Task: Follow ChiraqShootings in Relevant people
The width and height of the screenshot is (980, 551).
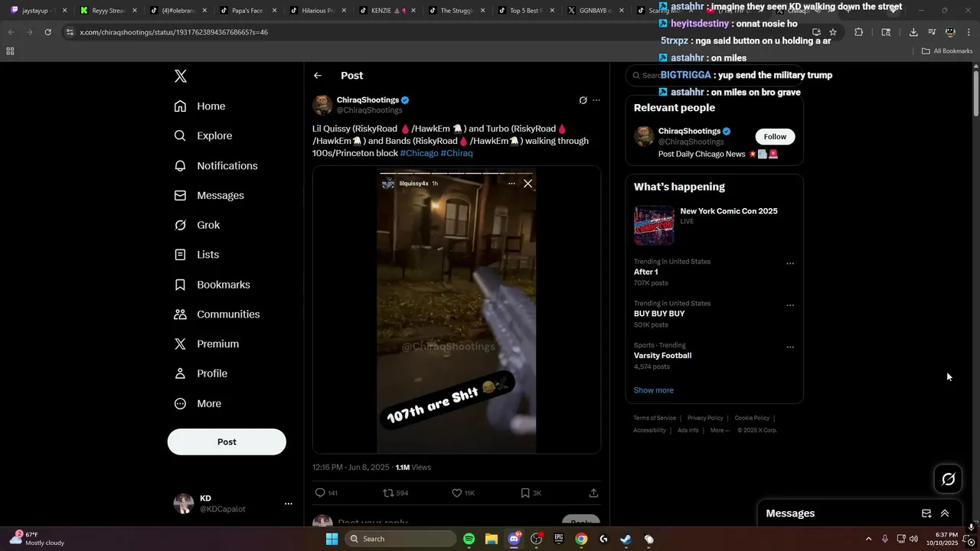Action: tap(775, 136)
